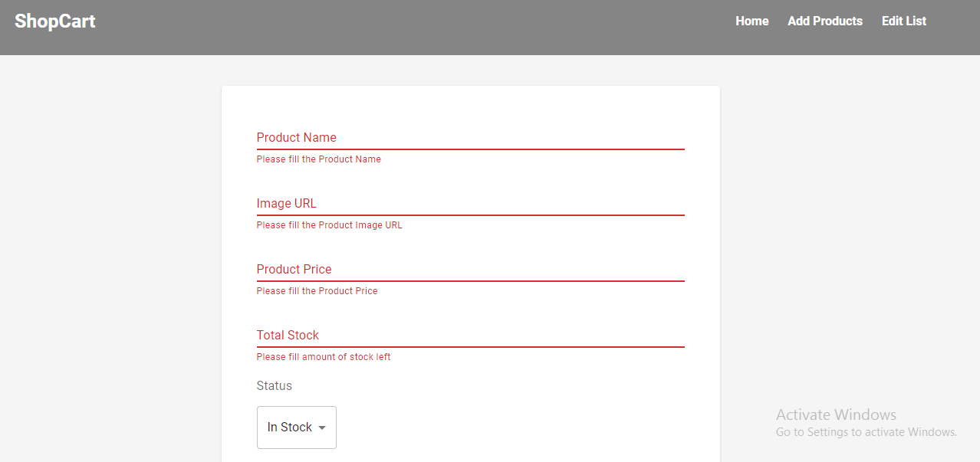Screen dimensions: 980x462
Task: Click the Total Stock label
Action: [288, 335]
